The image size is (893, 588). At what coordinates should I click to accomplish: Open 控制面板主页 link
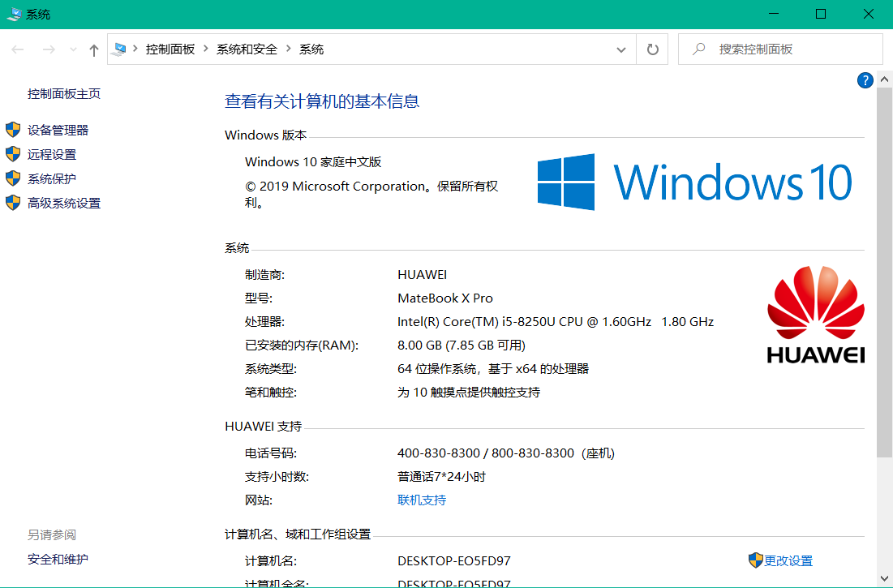coord(64,94)
